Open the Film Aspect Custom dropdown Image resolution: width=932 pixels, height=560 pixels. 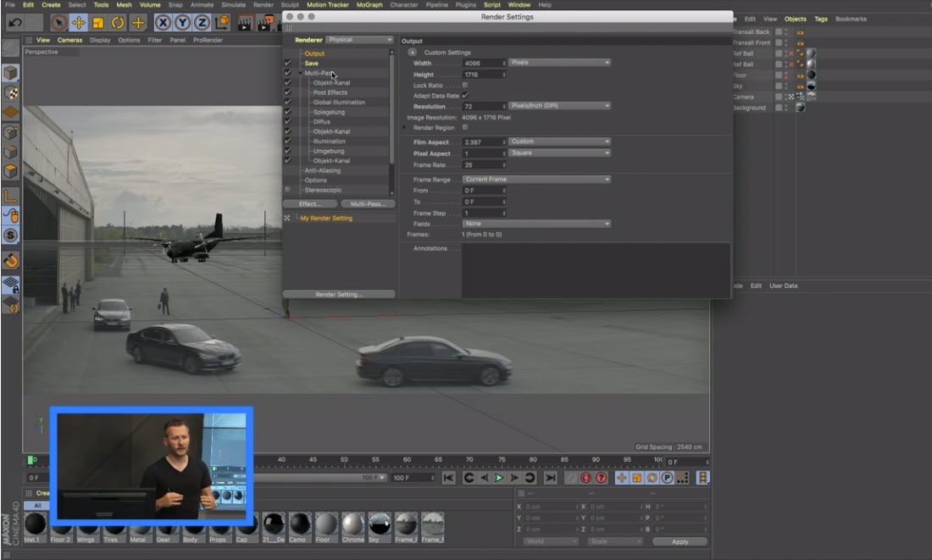(x=559, y=141)
